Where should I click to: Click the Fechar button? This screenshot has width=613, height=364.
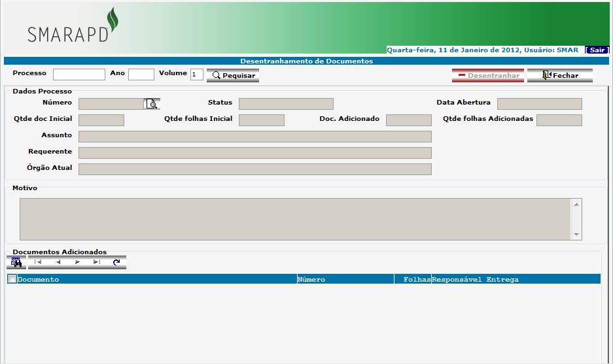tap(559, 75)
